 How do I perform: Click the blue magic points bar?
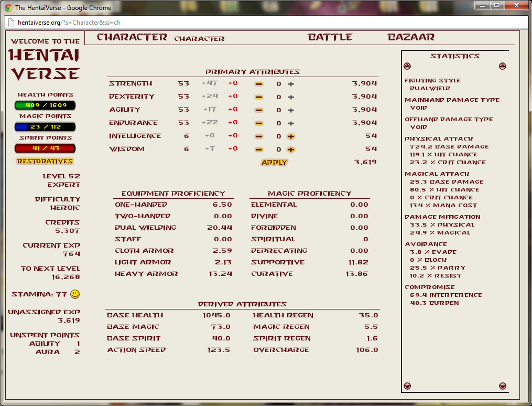pos(45,127)
